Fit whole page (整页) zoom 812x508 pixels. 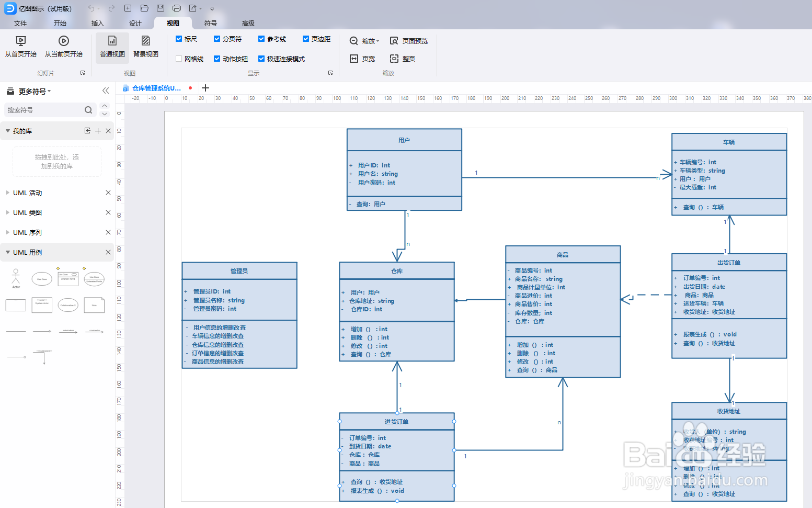[403, 59]
